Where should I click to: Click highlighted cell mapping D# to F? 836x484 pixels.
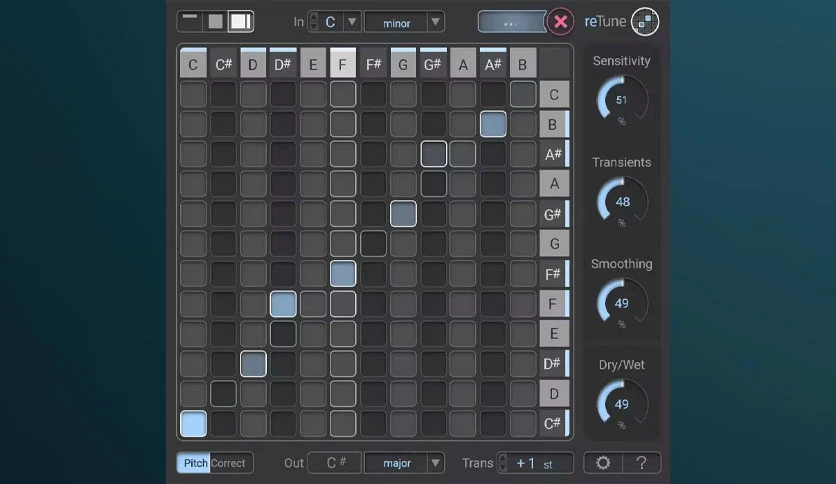coord(283,304)
